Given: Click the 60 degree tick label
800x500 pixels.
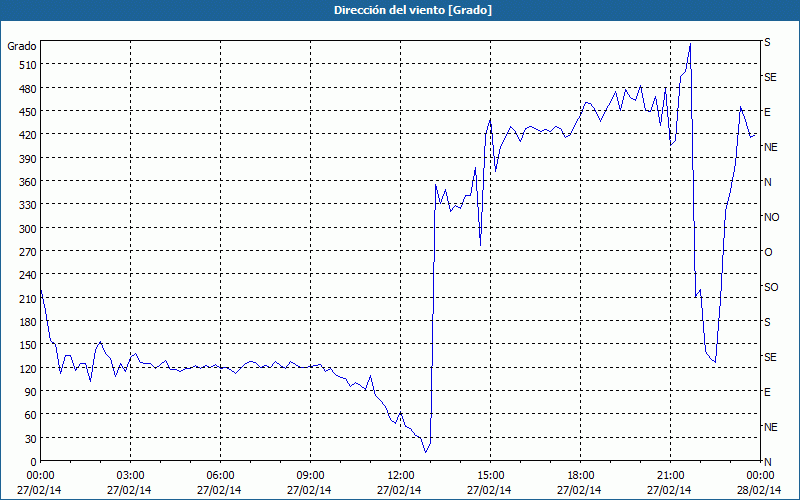Looking at the screenshot, I should pyautogui.click(x=31, y=415).
